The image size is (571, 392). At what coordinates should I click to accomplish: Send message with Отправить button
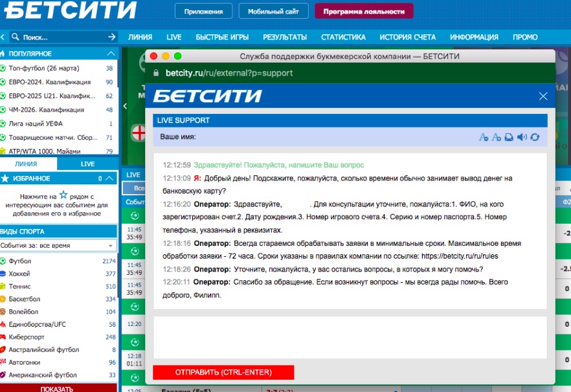pos(223,373)
